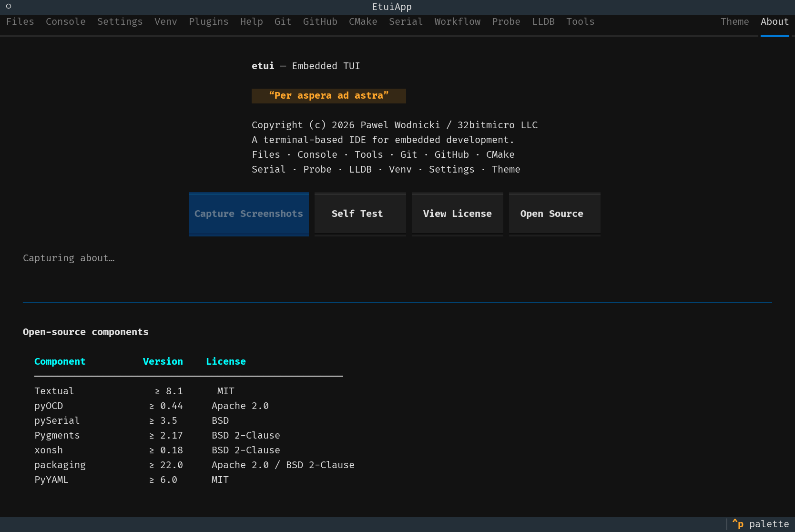This screenshot has height=532, width=795.
Task: Click the 'Per aspera ad astra' motto banner
Action: click(329, 96)
